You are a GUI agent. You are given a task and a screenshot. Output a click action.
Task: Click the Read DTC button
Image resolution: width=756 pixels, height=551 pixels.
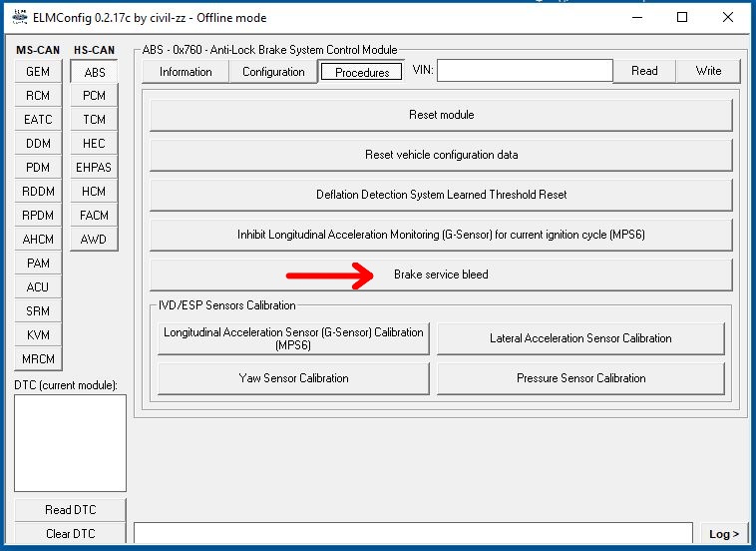click(x=71, y=510)
